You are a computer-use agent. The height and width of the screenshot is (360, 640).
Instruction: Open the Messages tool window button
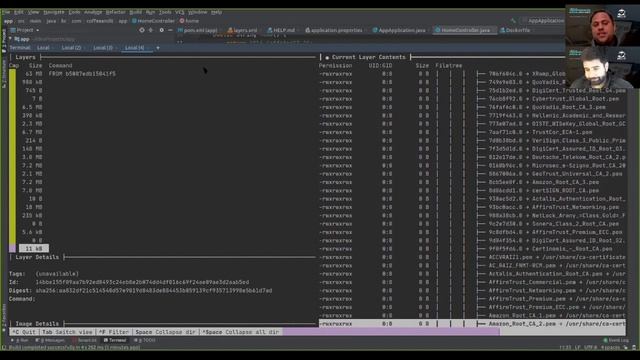coord(51,340)
